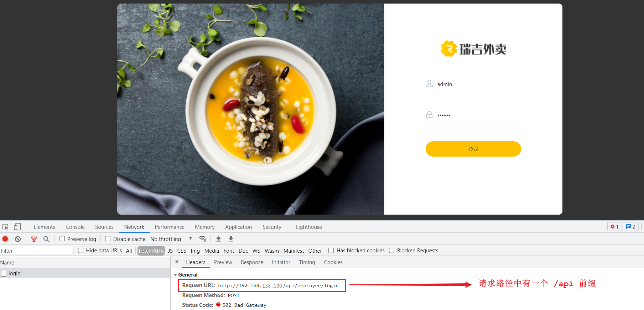Toggle the device toolbar icon
This screenshot has width=644, height=310.
(17, 227)
